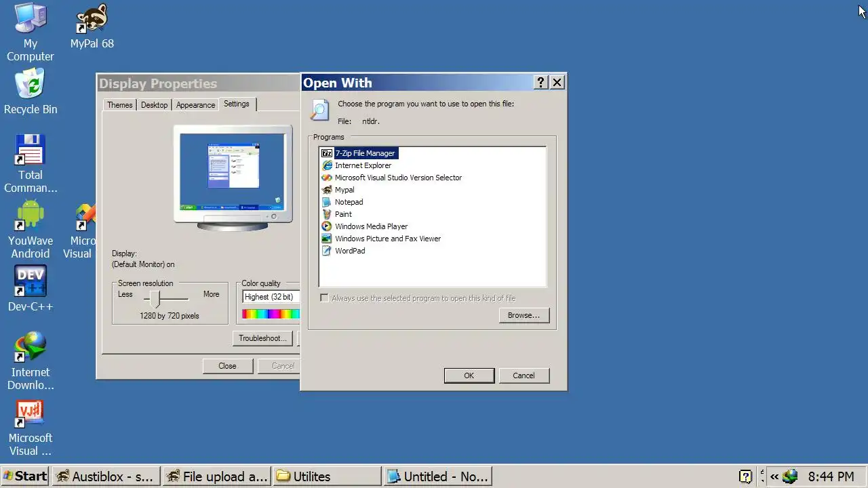Select the Mypal raccoon icon in the Programs list
This screenshot has width=868, height=488.
pos(327,190)
